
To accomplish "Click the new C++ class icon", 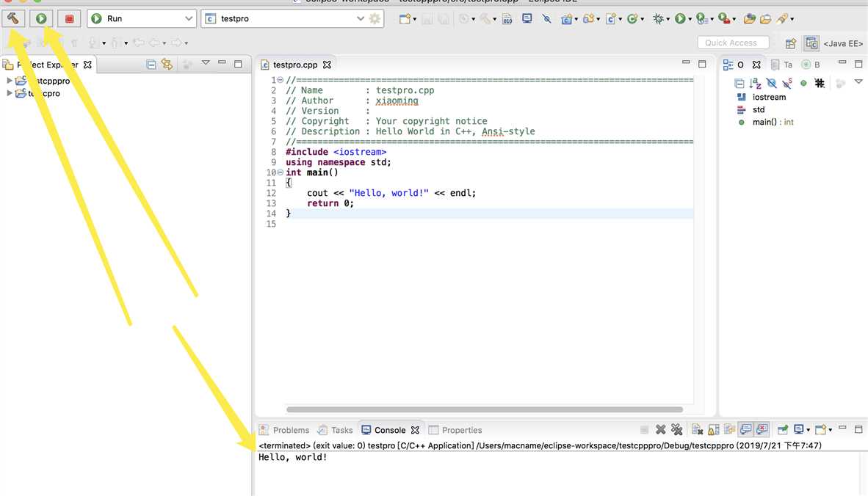I will coord(632,19).
